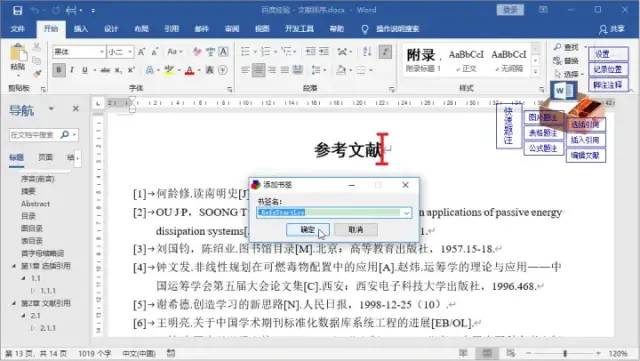Switch to the References ribbon tab
Image resolution: width=640 pixels, height=361 pixels.
pyautogui.click(x=171, y=29)
